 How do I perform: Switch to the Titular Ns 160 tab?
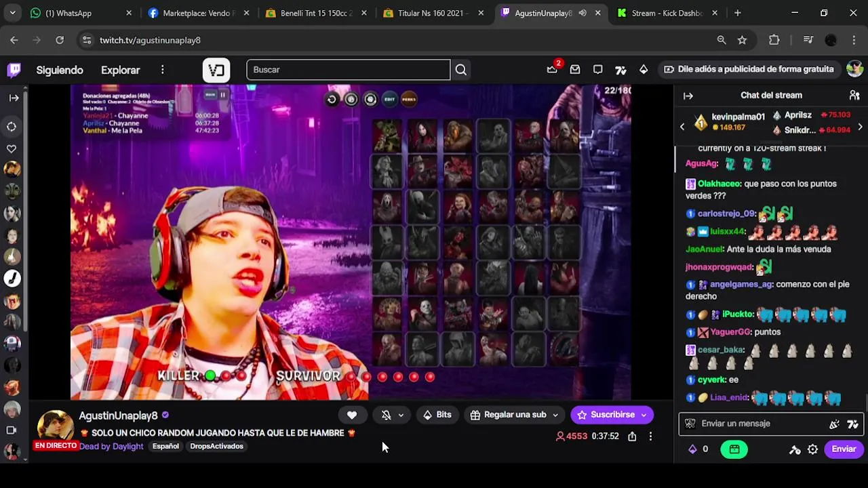click(434, 13)
